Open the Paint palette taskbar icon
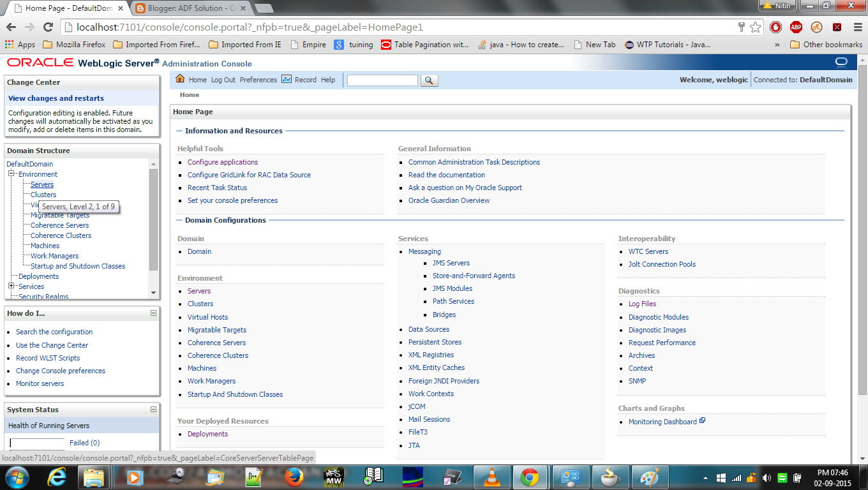The width and height of the screenshot is (868, 490). coord(650,477)
